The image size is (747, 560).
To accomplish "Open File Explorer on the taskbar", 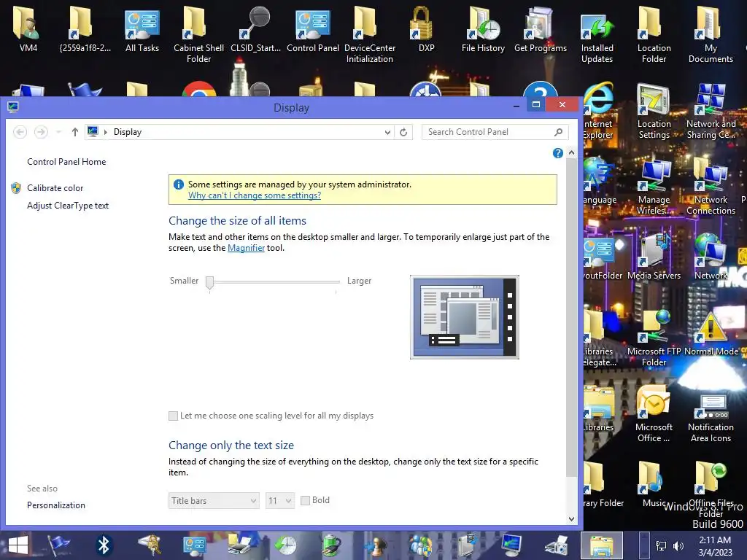I will pyautogui.click(x=602, y=545).
